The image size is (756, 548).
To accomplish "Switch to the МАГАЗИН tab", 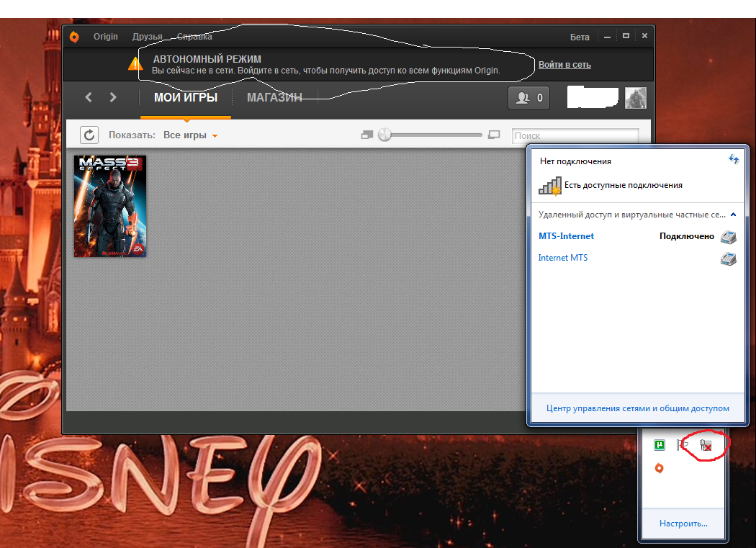I will [x=274, y=97].
